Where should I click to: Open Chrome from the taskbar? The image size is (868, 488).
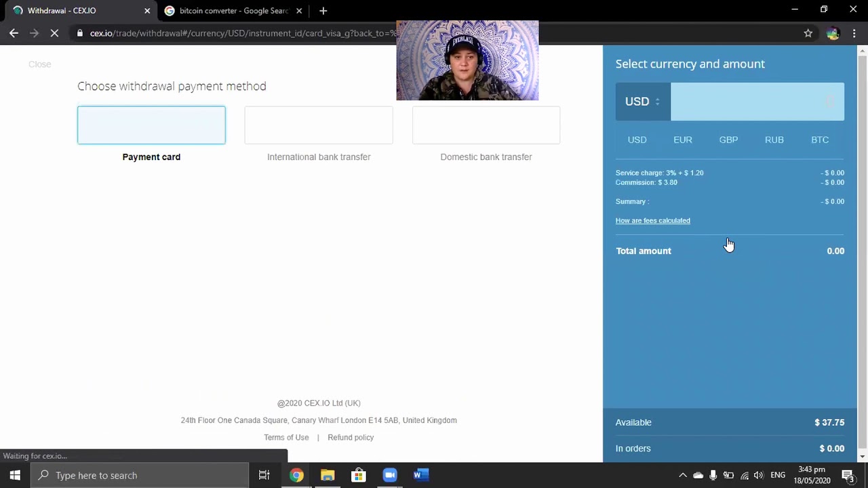tap(296, 475)
